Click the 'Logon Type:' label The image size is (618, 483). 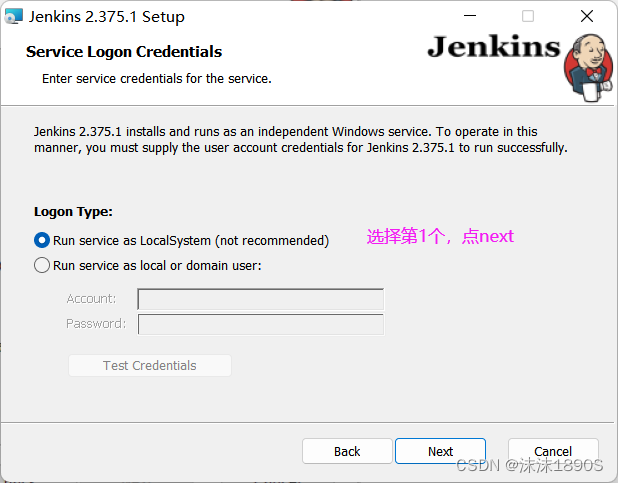pyautogui.click(x=73, y=212)
